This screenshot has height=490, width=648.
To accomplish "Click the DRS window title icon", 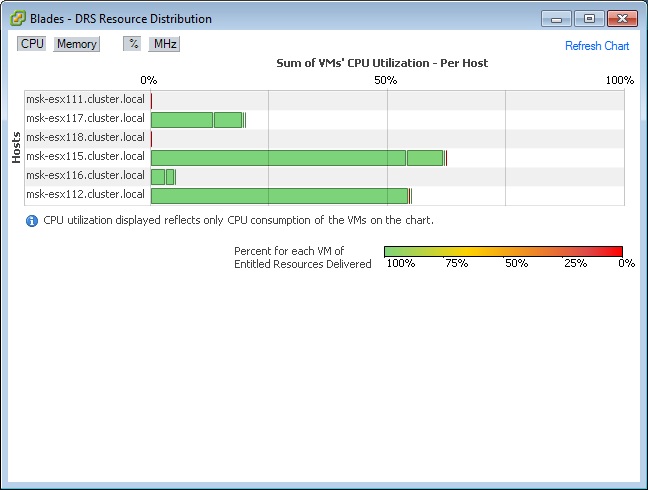I will pyautogui.click(x=17, y=19).
